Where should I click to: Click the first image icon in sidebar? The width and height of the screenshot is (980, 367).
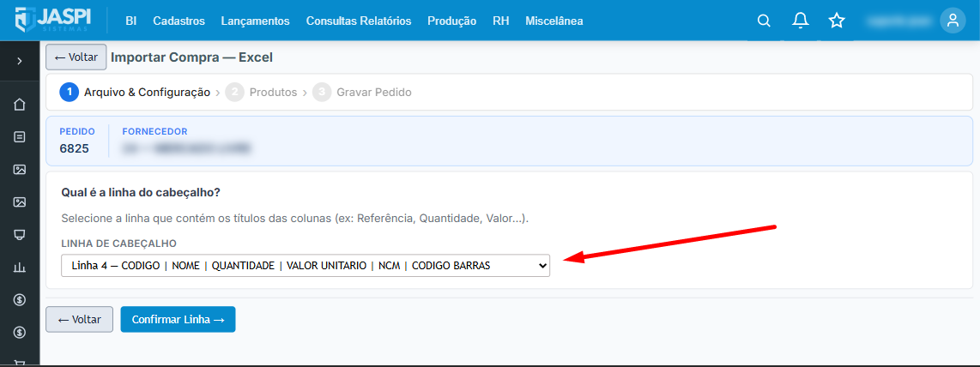tap(20, 169)
